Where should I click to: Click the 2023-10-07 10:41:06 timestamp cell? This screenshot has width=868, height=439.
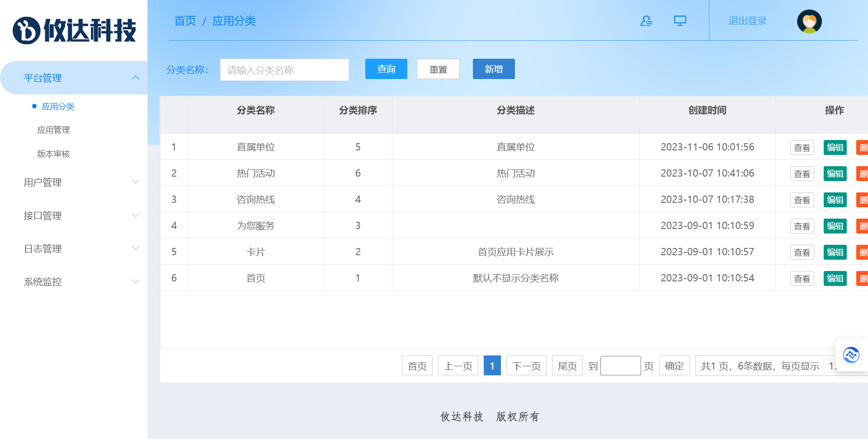click(x=708, y=173)
